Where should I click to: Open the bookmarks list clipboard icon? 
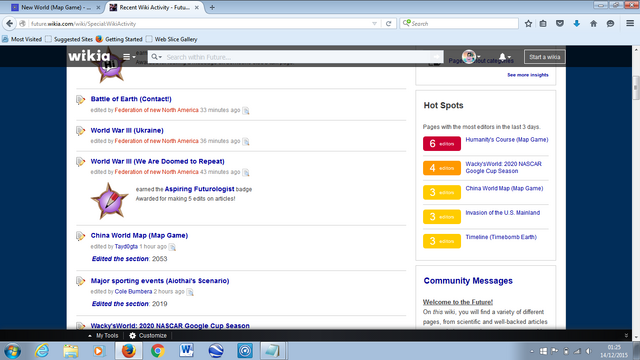[x=543, y=24]
